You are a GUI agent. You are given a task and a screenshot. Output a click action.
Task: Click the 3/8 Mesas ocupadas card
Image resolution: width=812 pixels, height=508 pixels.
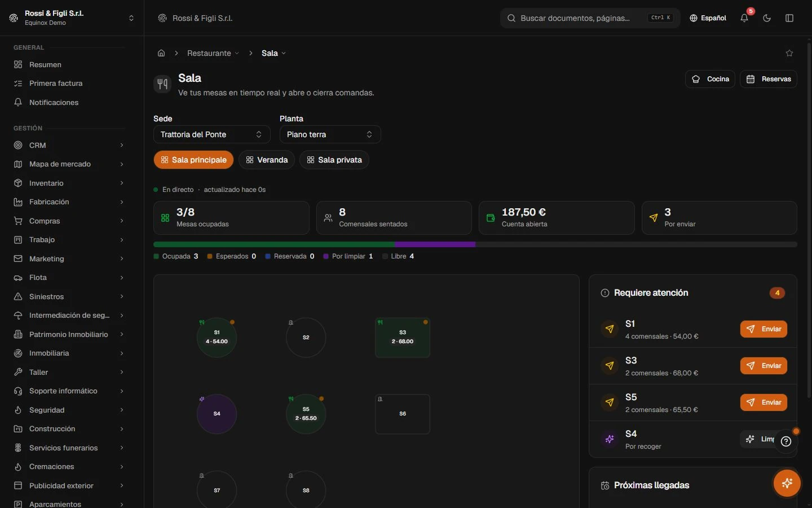pyautogui.click(x=231, y=218)
